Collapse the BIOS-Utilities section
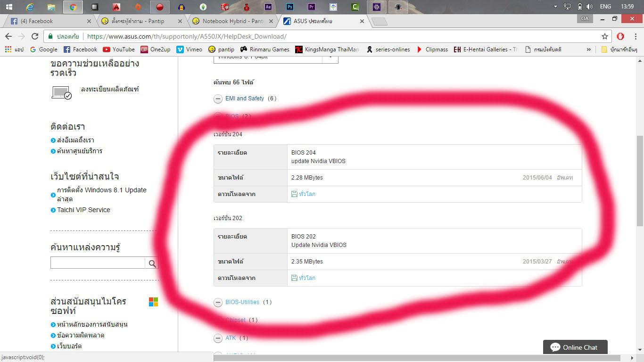The image size is (644, 362). click(218, 303)
